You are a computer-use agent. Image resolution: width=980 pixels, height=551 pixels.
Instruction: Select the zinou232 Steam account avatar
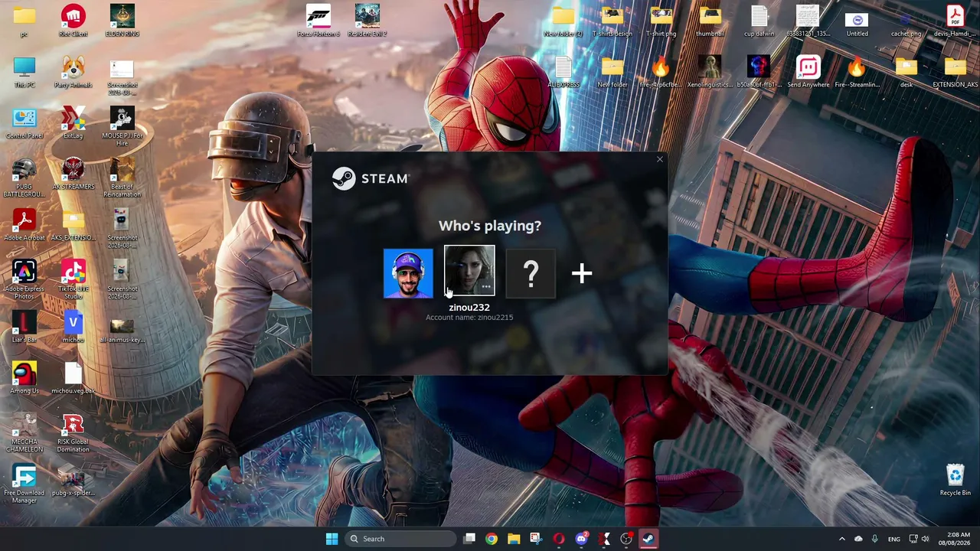[x=469, y=271]
